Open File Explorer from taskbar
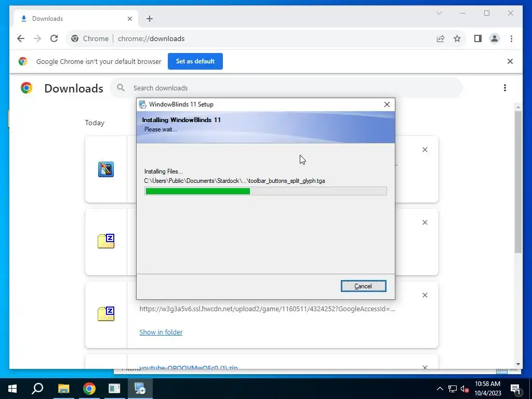 coord(63,389)
